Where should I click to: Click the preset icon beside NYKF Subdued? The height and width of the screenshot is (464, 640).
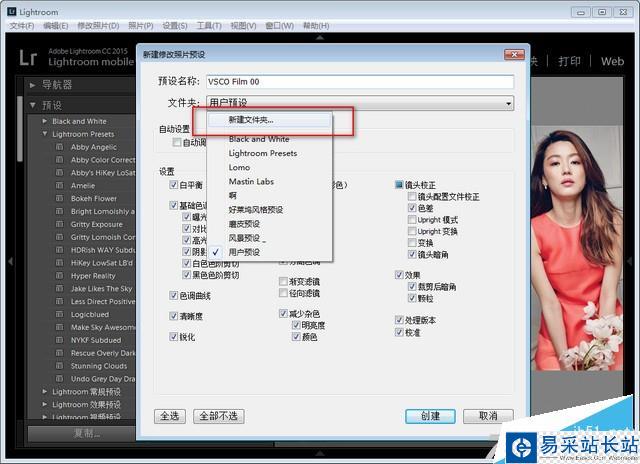60,340
